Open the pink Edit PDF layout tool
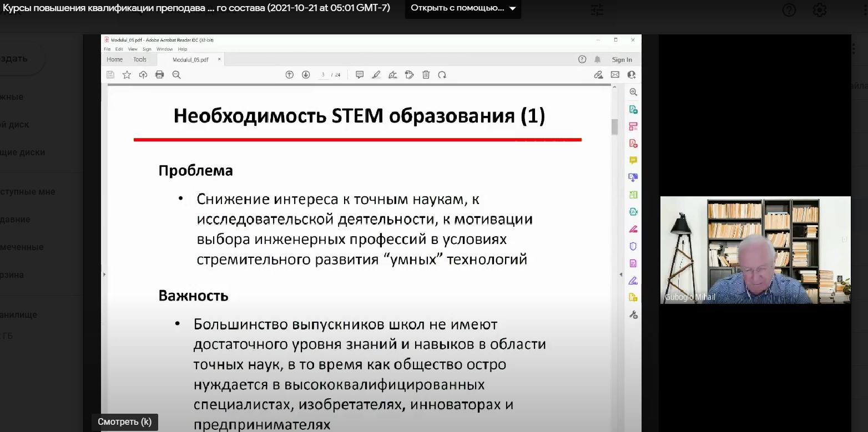The image size is (868, 432). (633, 126)
